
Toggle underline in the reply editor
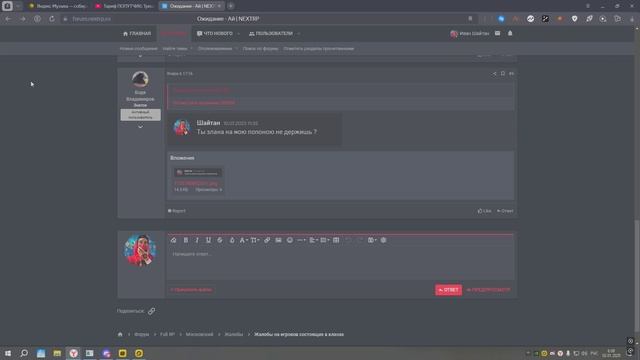pyautogui.click(x=208, y=240)
